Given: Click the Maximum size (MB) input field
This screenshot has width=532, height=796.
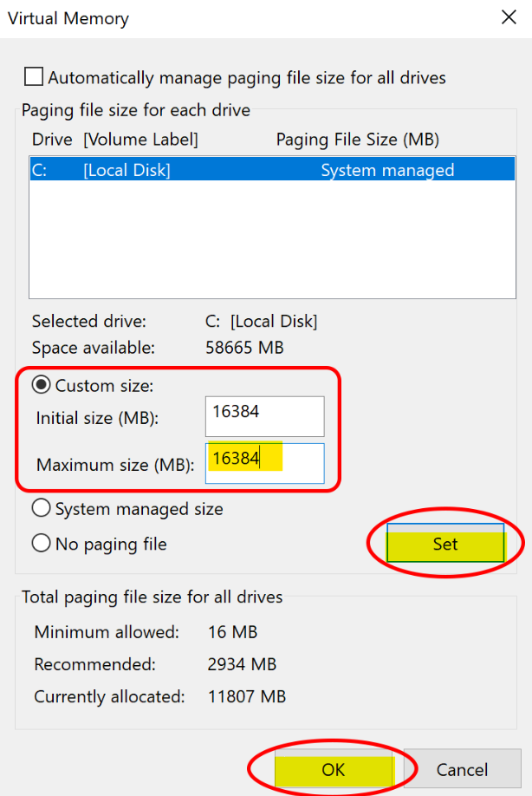Looking at the screenshot, I should 265,463.
